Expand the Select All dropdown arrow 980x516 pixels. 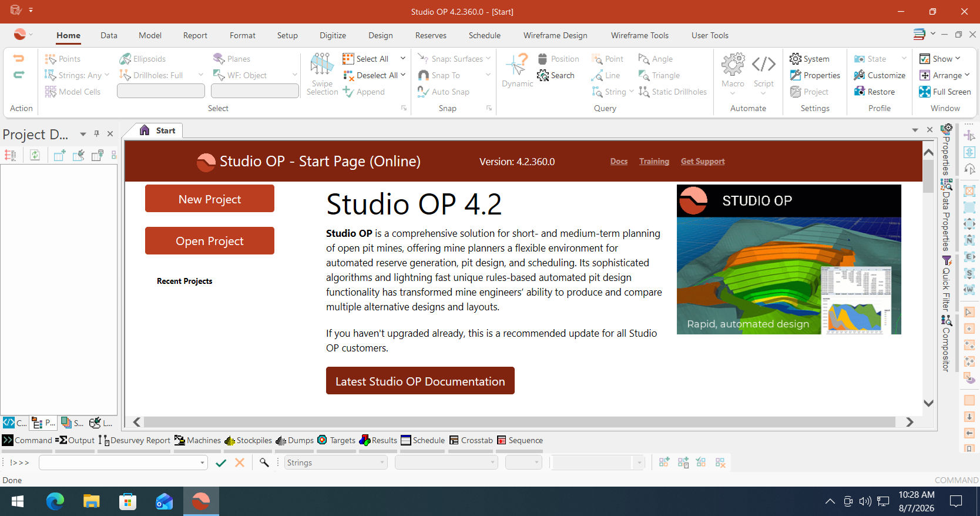click(x=403, y=58)
